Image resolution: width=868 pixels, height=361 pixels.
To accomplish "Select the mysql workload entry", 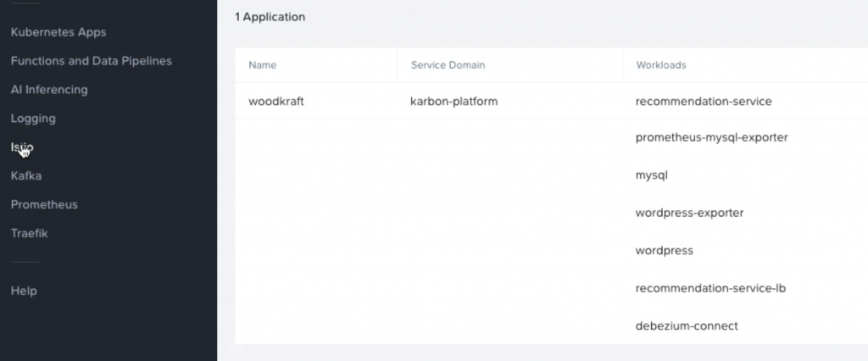I will (x=652, y=175).
